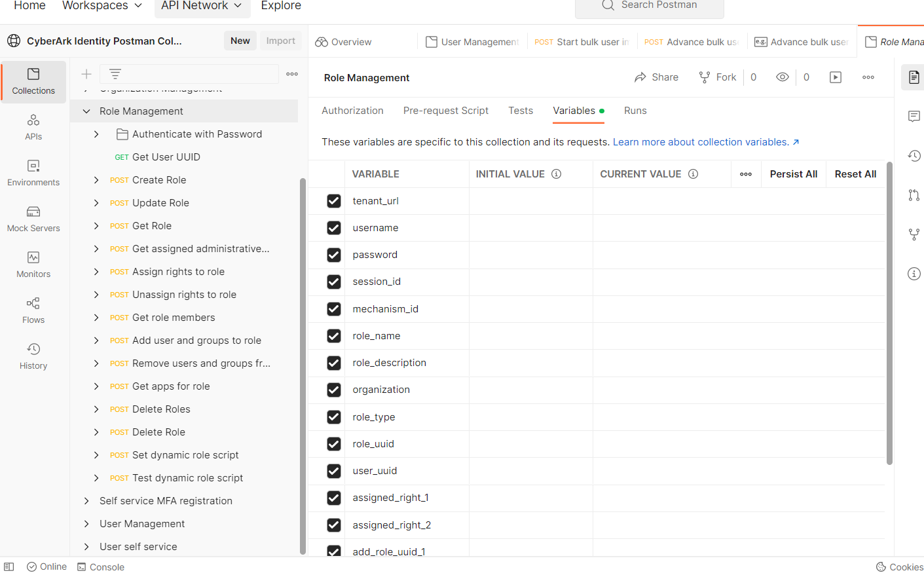Viewport: 924px width, 573px height.
Task: Open variables table column options menu
Action: click(746, 174)
